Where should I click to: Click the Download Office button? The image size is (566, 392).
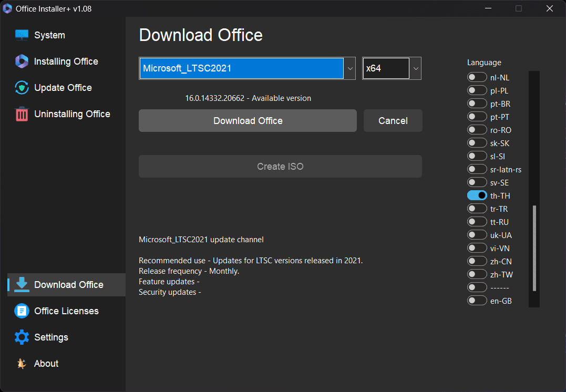click(248, 120)
